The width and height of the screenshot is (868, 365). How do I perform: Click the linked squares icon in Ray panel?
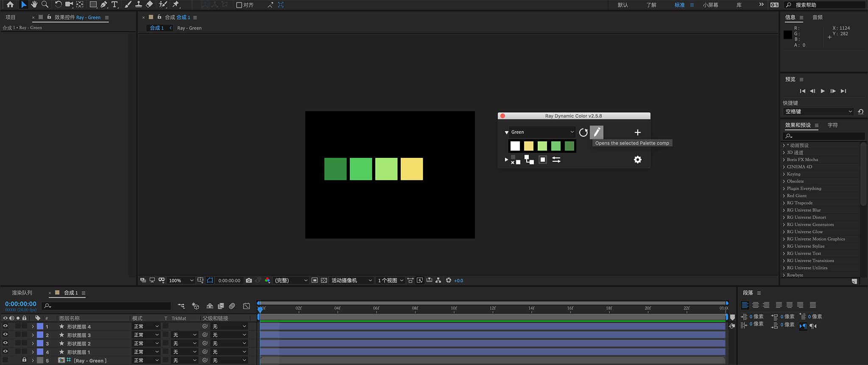coord(529,160)
